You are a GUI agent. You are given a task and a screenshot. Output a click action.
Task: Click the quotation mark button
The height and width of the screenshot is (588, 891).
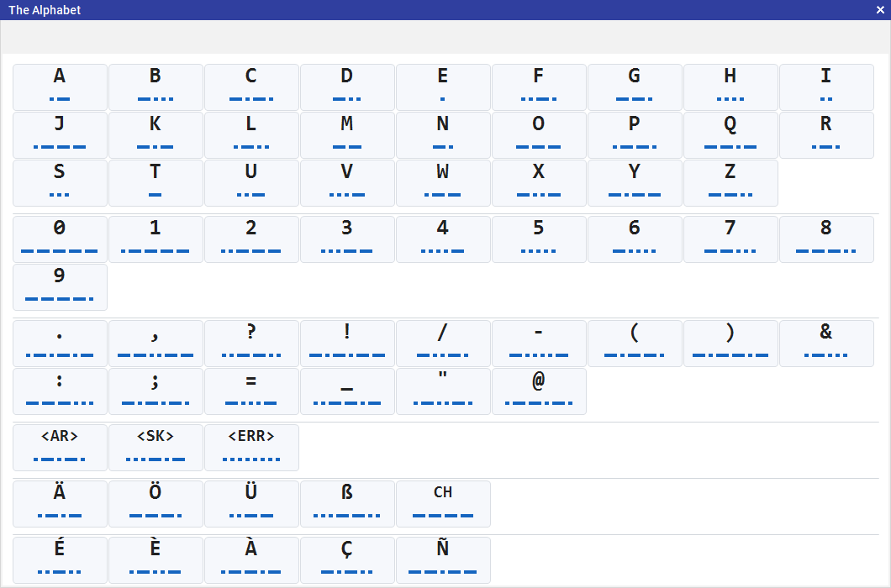(x=443, y=391)
